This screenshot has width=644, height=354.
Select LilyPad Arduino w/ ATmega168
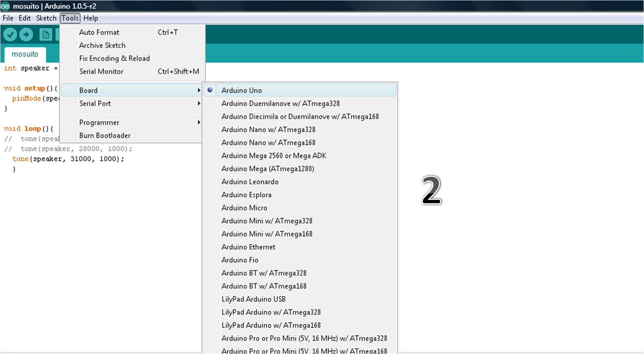[x=300, y=325]
